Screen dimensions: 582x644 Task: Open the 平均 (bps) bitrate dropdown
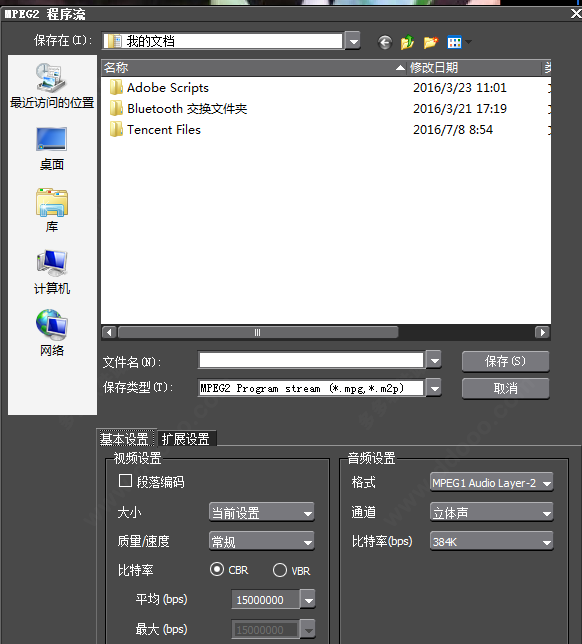[307, 600]
